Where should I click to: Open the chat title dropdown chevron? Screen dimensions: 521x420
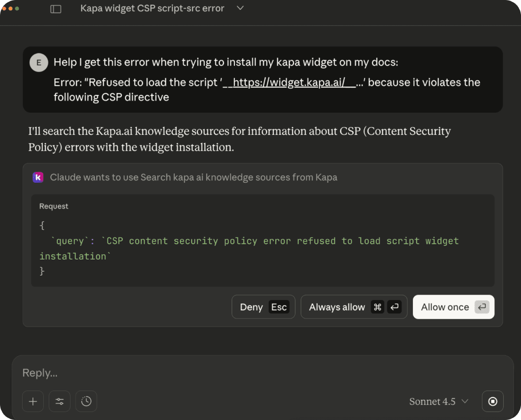240,8
